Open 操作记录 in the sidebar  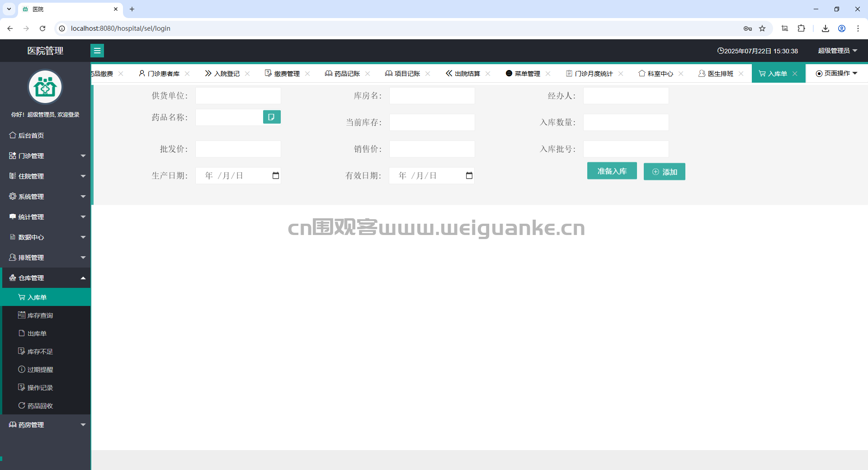[45, 387]
